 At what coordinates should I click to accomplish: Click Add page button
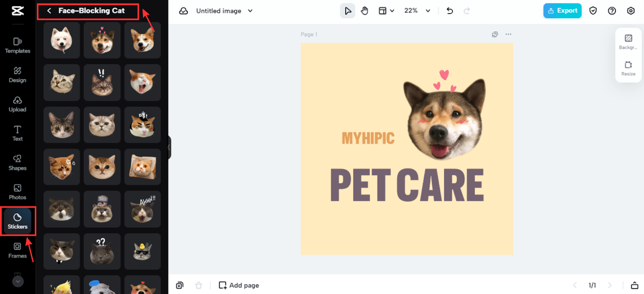pyautogui.click(x=239, y=285)
